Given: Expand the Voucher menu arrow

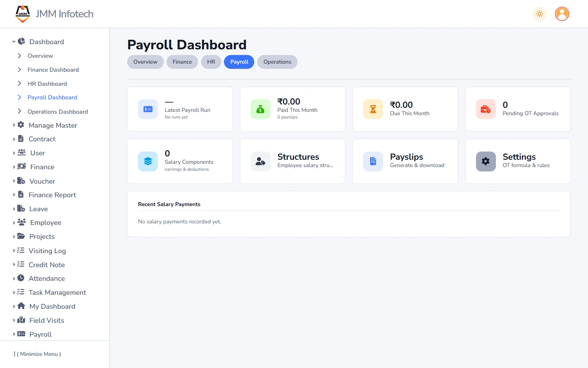Looking at the screenshot, I should (14, 181).
